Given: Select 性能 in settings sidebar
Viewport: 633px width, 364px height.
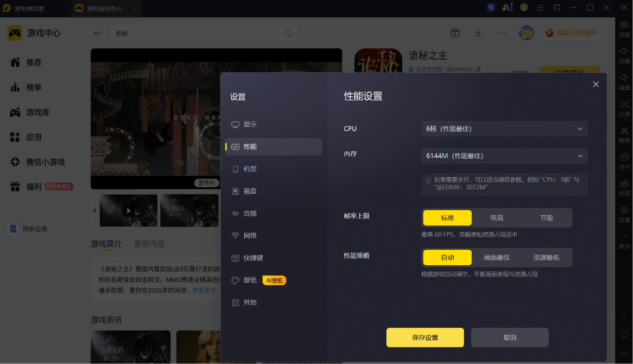Looking at the screenshot, I should (274, 147).
